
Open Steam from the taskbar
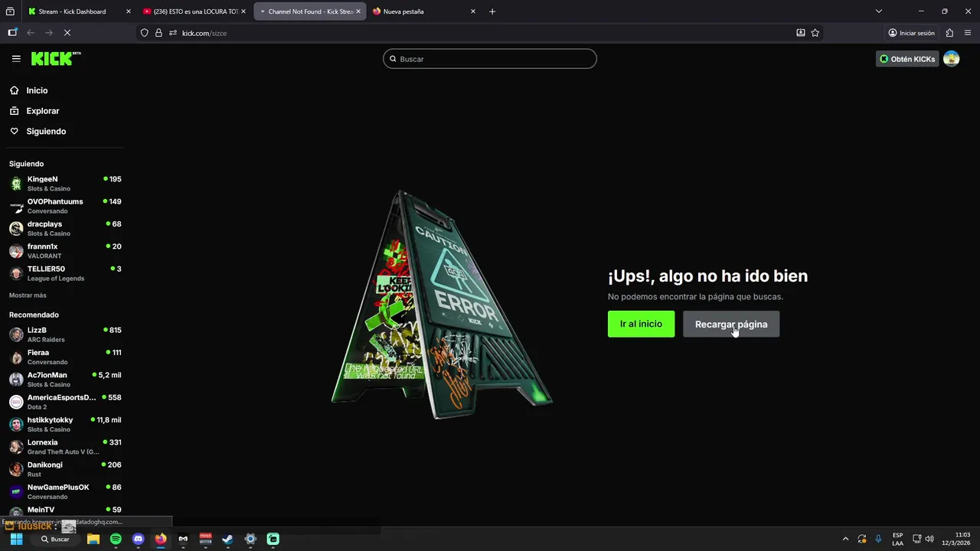pyautogui.click(x=227, y=539)
